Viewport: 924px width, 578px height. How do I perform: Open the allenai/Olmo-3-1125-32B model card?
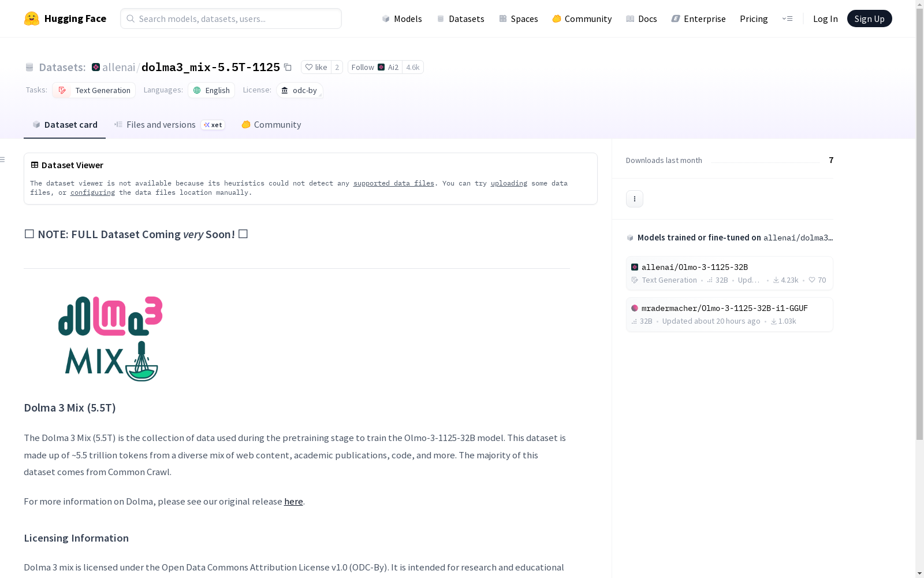[729, 273]
